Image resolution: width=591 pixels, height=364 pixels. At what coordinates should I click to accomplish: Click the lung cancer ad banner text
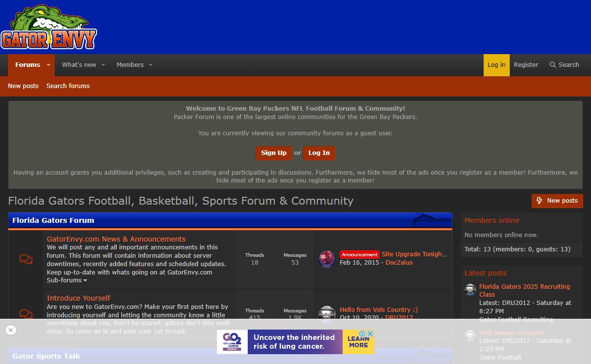click(294, 342)
